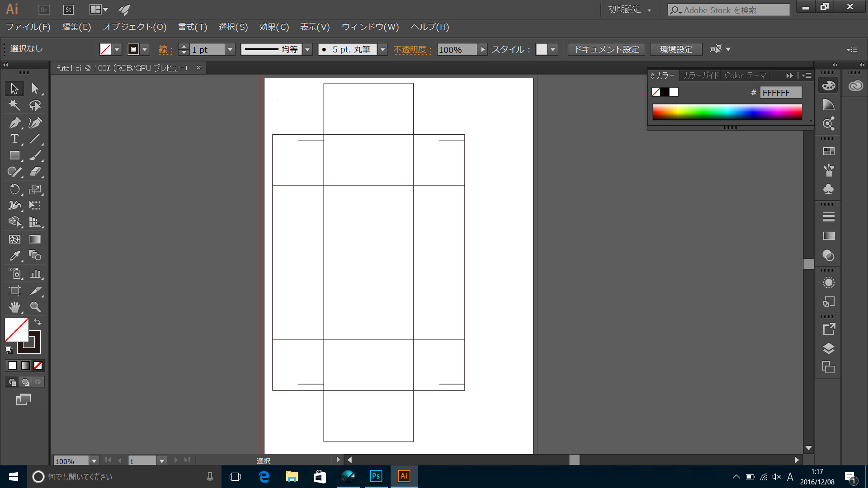The image size is (868, 488).
Task: Select the Symbol Sprayer tool
Action: (x=14, y=273)
